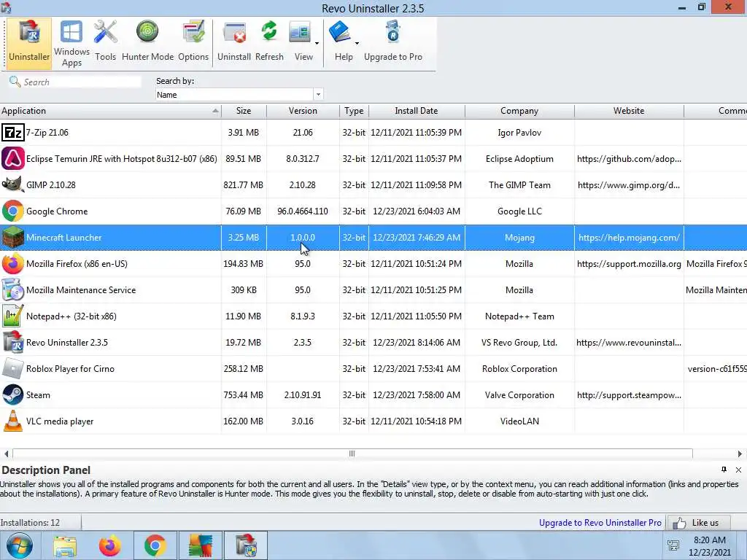This screenshot has height=560, width=747.
Task: Select the Minecraft Launcher icon
Action: (13, 237)
